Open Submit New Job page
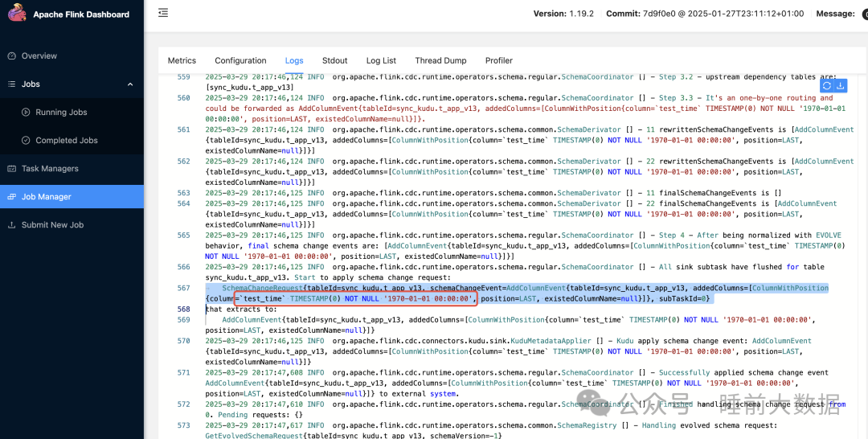The image size is (868, 439). tap(52, 225)
